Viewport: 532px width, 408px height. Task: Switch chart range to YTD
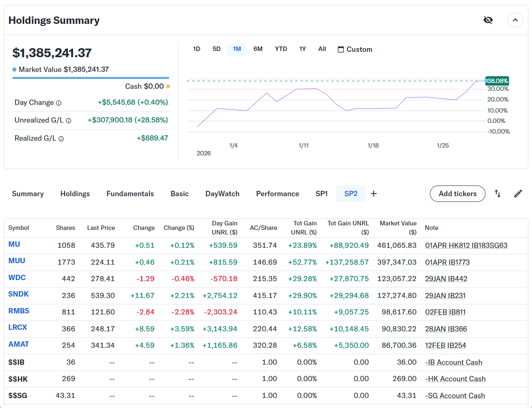click(281, 49)
